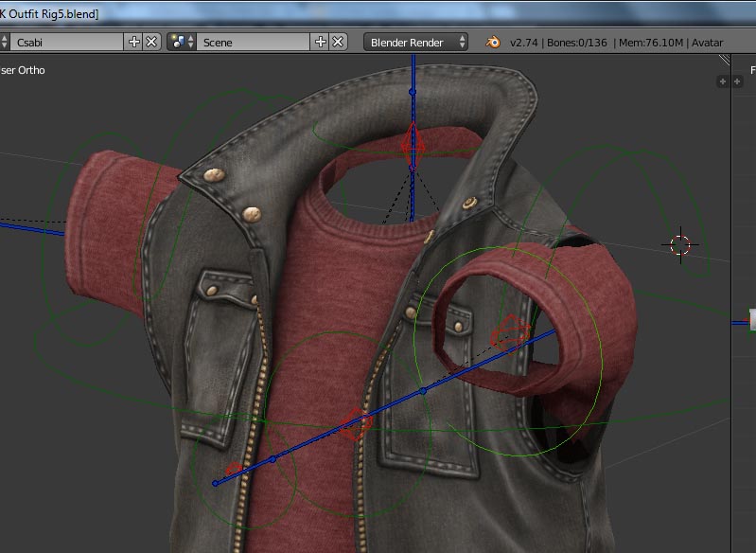Select small red bone shape near zipper bottom
Screen dimensions: 756x553
[234, 469]
